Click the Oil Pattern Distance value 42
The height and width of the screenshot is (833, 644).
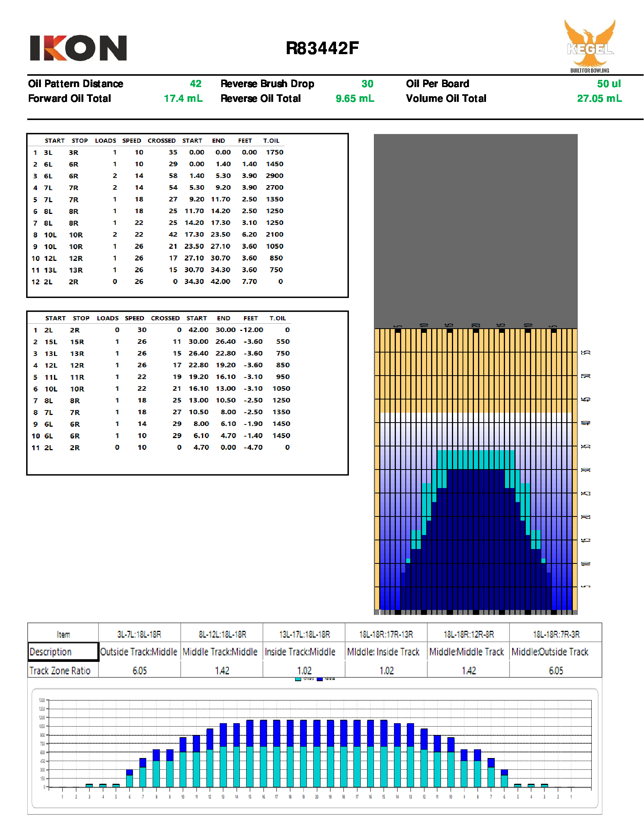pos(195,84)
